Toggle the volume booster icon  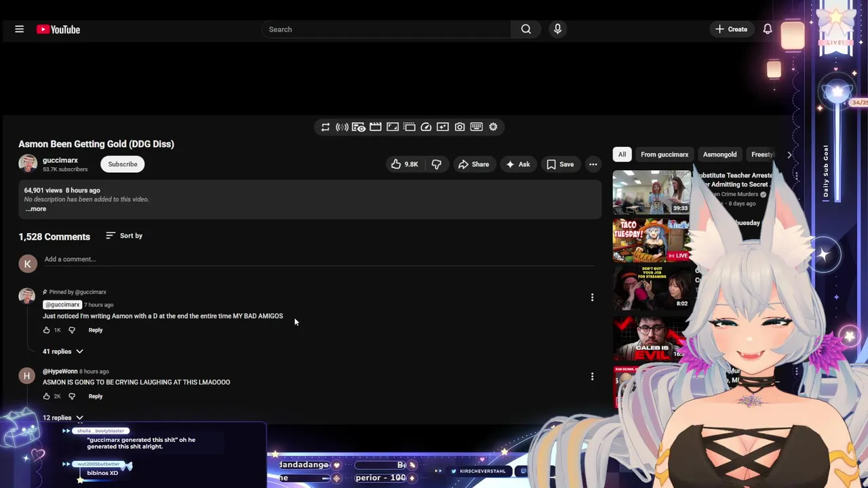pos(342,127)
